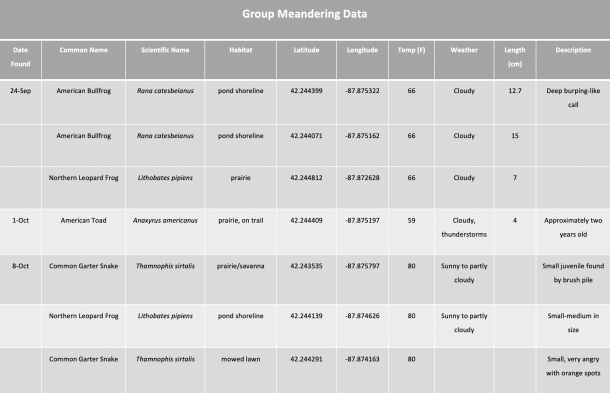This screenshot has width=610, height=393.
Task: Click the 'Anaxyrus americanus' cell
Action: pos(165,221)
